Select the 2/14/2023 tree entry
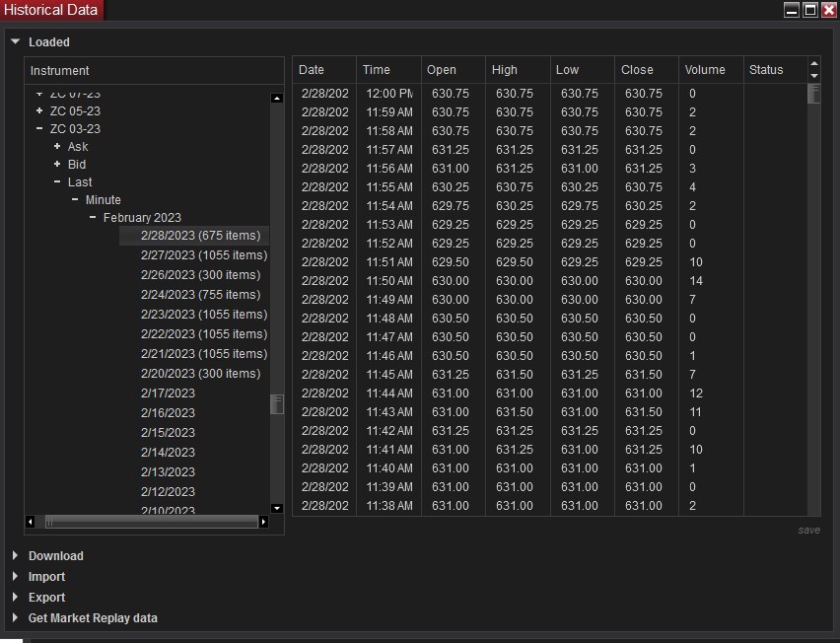The width and height of the screenshot is (840, 643). click(168, 453)
